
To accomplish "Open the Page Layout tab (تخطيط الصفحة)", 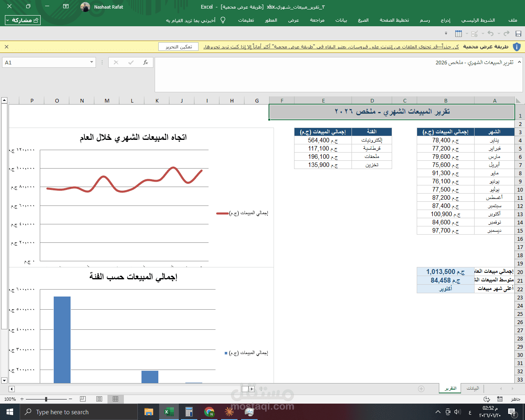I will 394,20.
